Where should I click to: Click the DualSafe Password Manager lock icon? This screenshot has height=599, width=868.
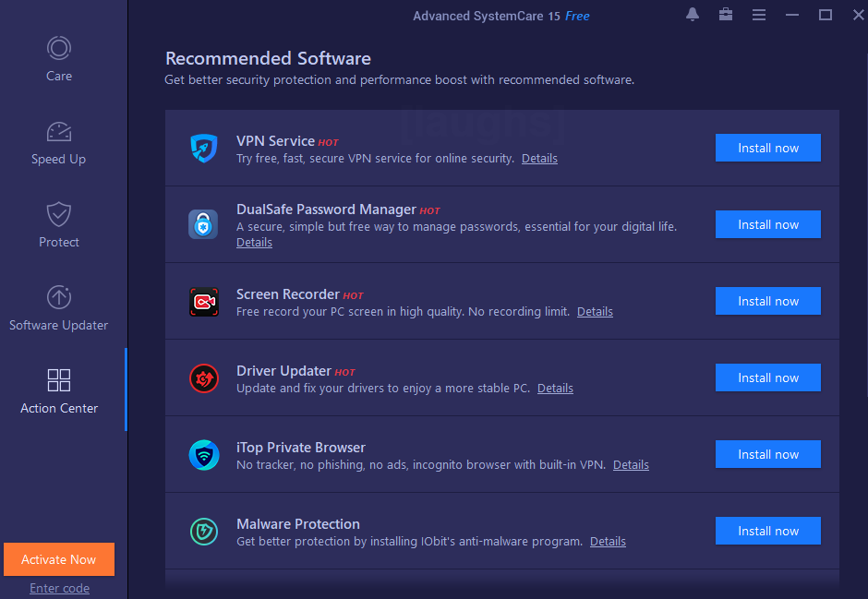pyautogui.click(x=204, y=224)
